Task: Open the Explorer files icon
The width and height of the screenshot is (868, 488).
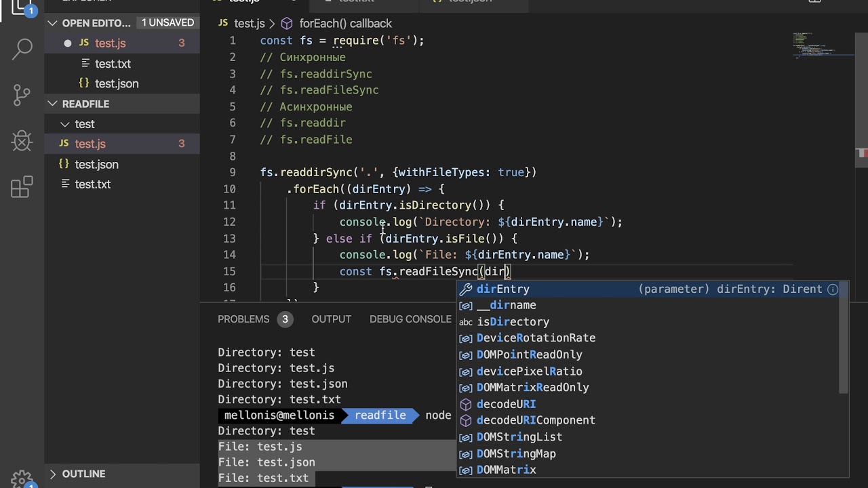Action: click(22, 8)
